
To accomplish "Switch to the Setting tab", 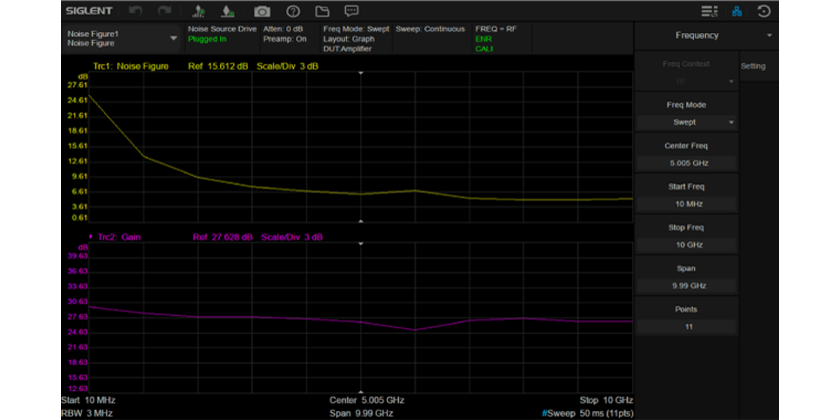I will point(753,66).
